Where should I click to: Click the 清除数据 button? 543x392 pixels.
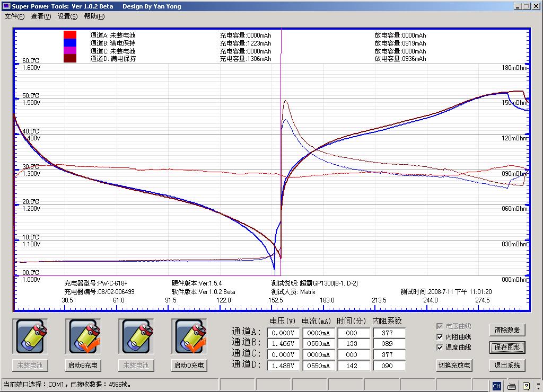click(507, 329)
